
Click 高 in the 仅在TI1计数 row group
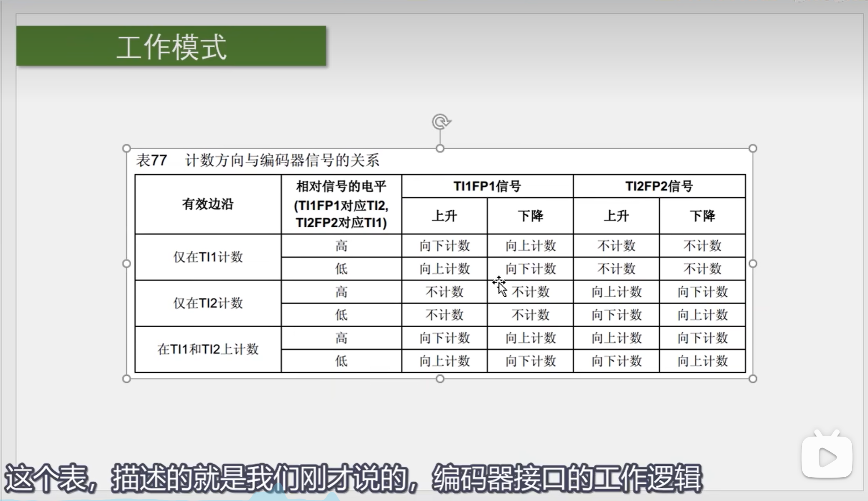pyautogui.click(x=341, y=246)
